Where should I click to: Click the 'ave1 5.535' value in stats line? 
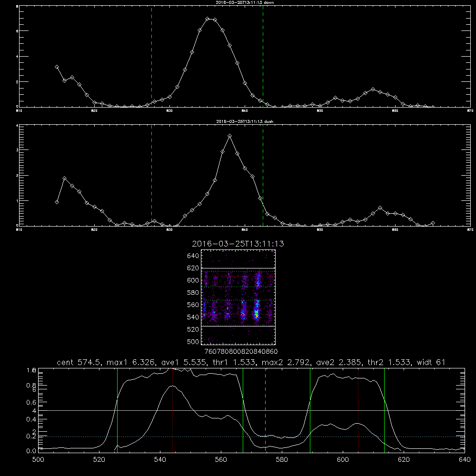coord(184,362)
